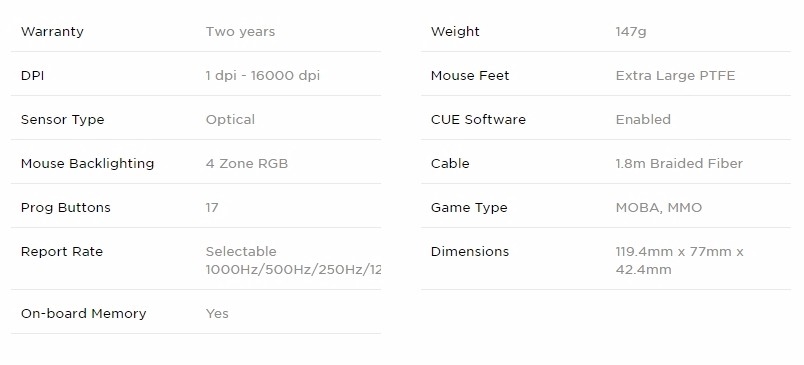Click the DPI specification label

[x=32, y=75]
